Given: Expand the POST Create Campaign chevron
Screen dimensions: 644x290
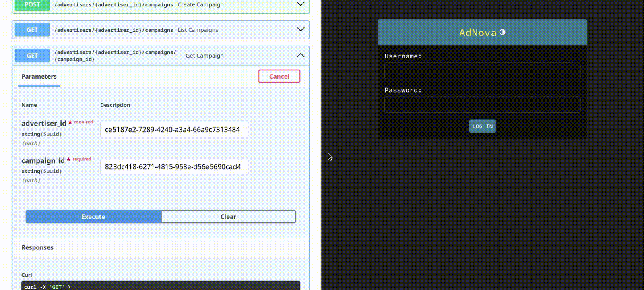Looking at the screenshot, I should point(300,4).
